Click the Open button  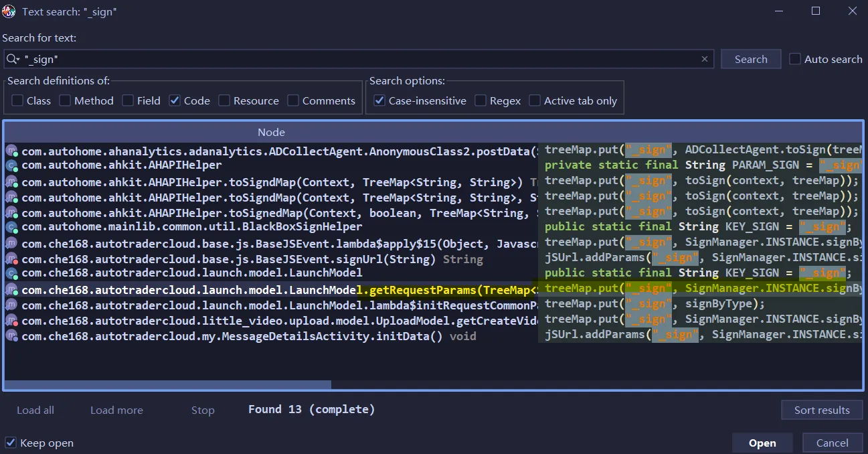point(762,443)
